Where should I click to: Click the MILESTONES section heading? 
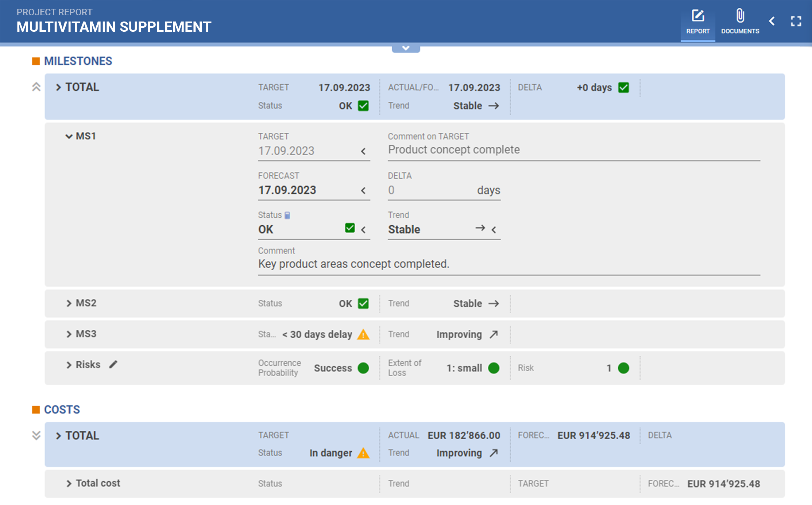[x=78, y=61]
